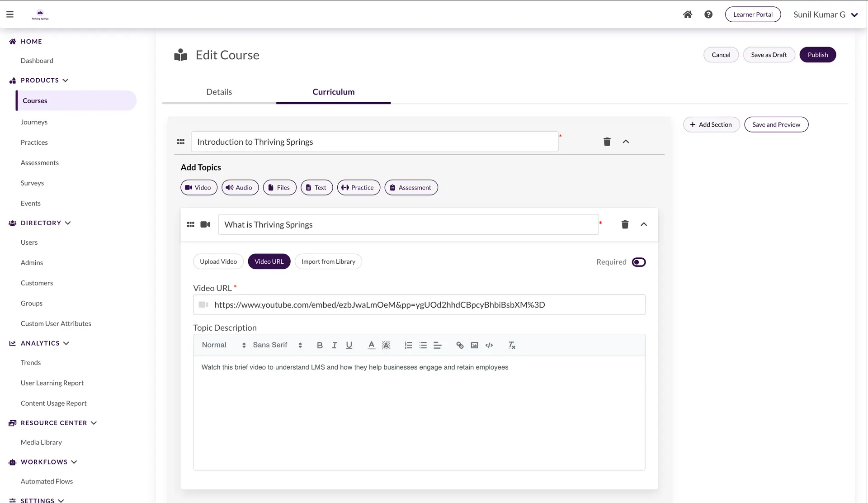The height and width of the screenshot is (503, 868).
Task: Collapse the Introduction to Thriving Springs section
Action: coord(626,142)
